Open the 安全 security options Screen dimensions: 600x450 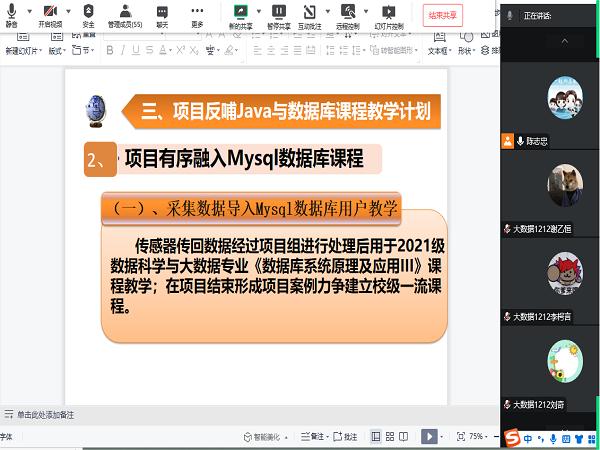(89, 13)
